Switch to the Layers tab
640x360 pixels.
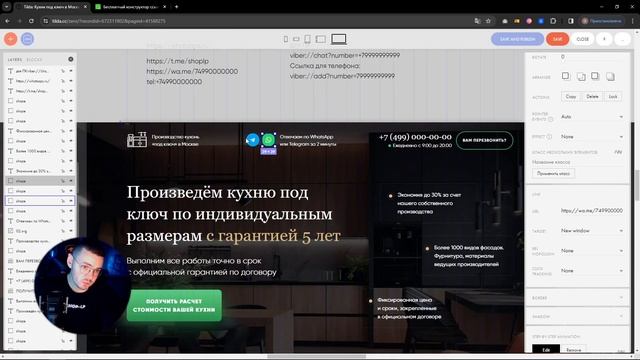coord(15,60)
